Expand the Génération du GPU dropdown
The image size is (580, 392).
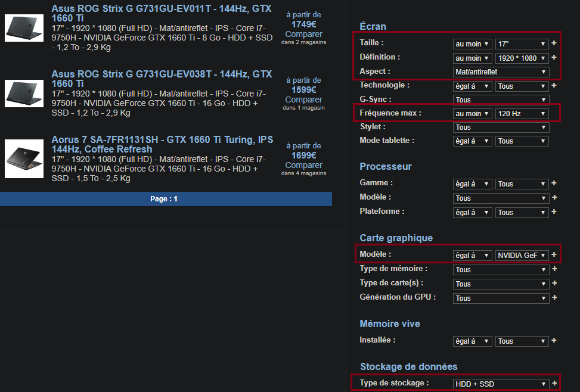[501, 298]
